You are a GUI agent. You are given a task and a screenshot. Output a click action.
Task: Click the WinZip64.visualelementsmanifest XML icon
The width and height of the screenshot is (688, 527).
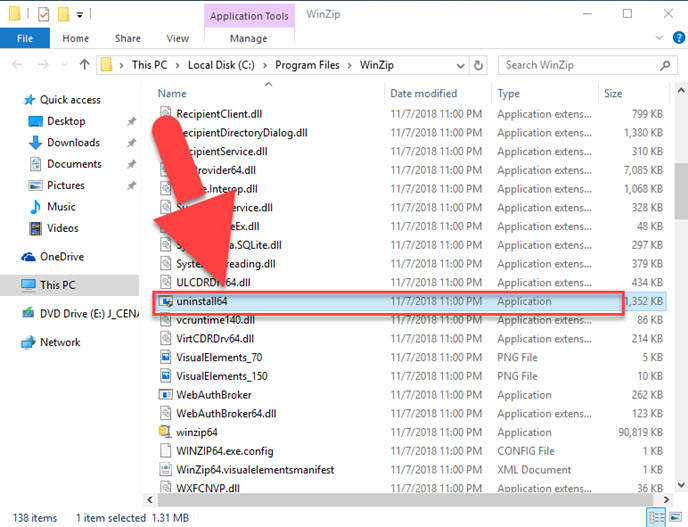click(x=165, y=470)
